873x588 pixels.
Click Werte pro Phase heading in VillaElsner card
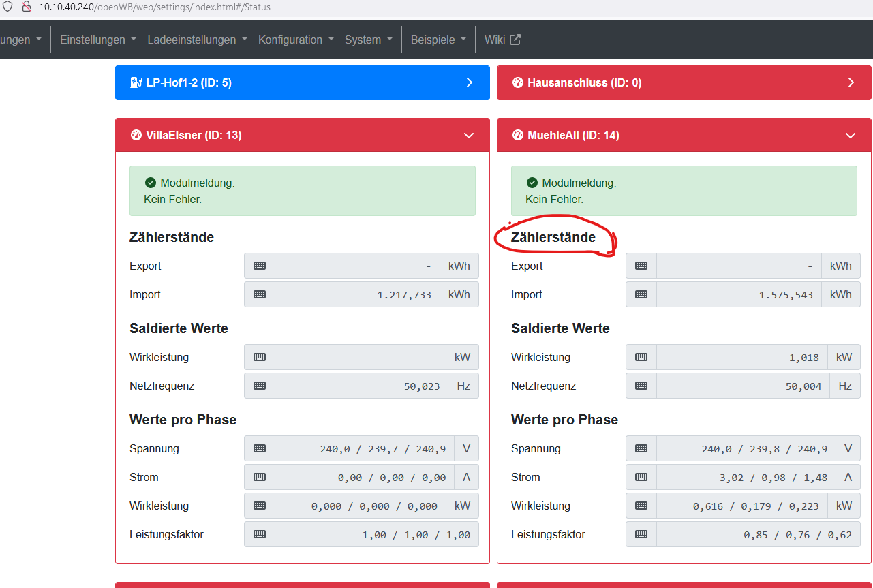pyautogui.click(x=183, y=420)
